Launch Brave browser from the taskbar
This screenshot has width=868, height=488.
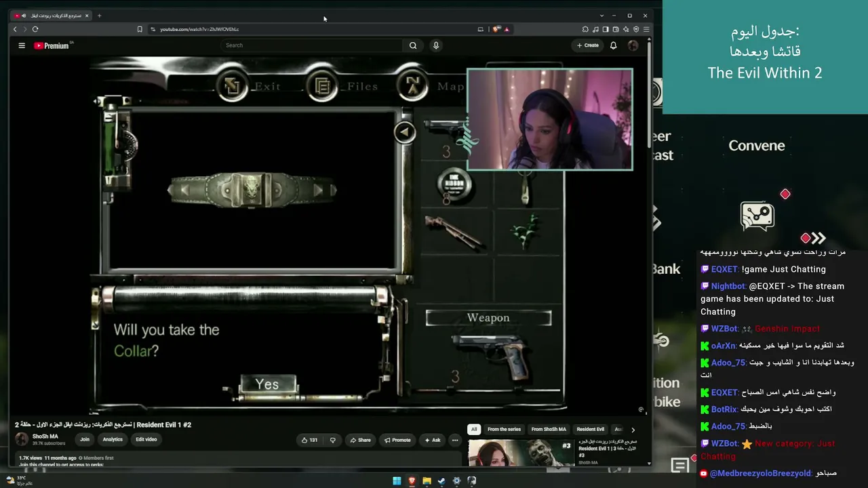tap(412, 481)
